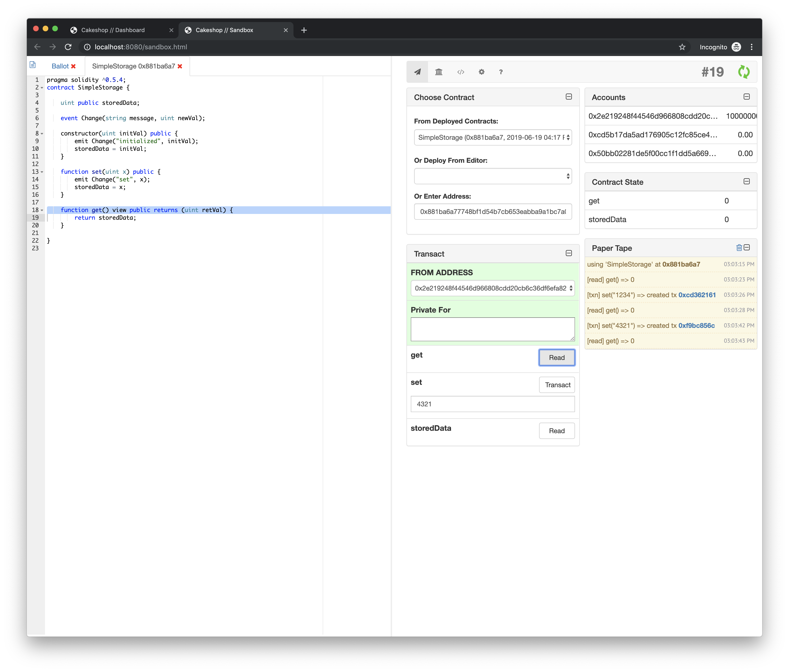Click the question mark help icon
This screenshot has height=672, width=789.
coord(501,72)
